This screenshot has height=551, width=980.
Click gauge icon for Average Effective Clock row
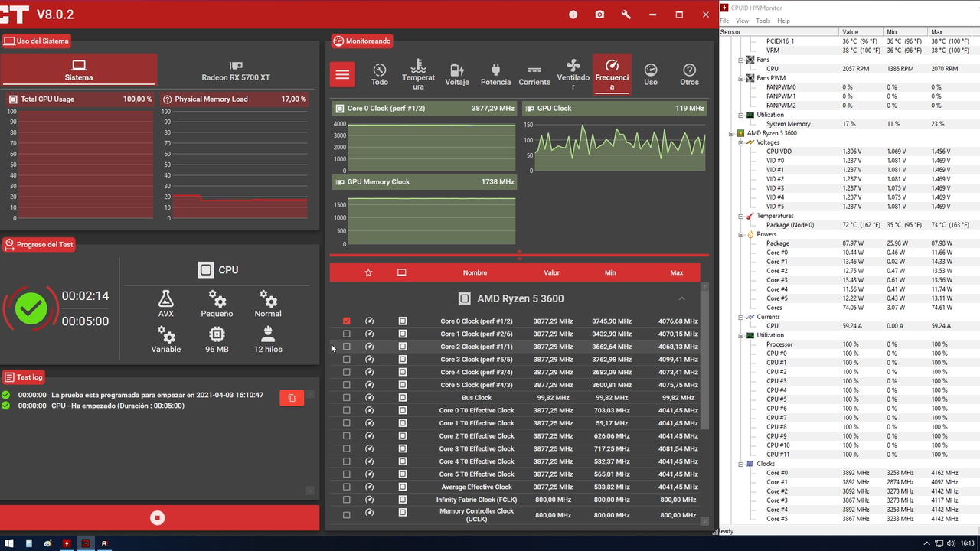pyautogui.click(x=370, y=487)
